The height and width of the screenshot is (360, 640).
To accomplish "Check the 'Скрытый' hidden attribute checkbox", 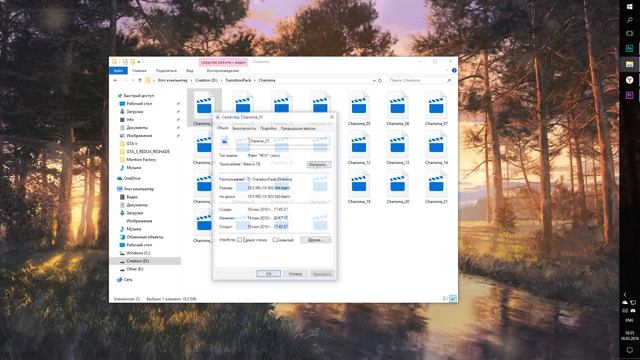I will [x=275, y=240].
